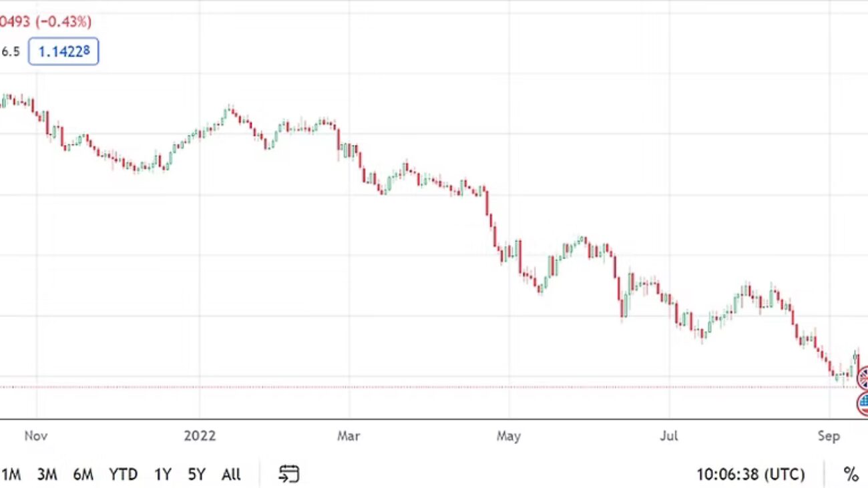868x488 pixels.
Task: Toggle the percent scale button
Action: pos(850,475)
